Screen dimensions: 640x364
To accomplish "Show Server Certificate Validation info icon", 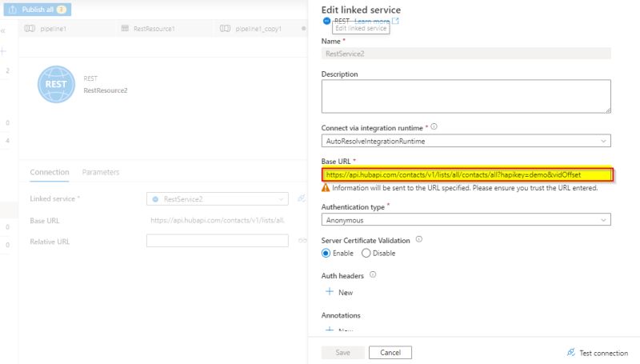I will point(418,239).
